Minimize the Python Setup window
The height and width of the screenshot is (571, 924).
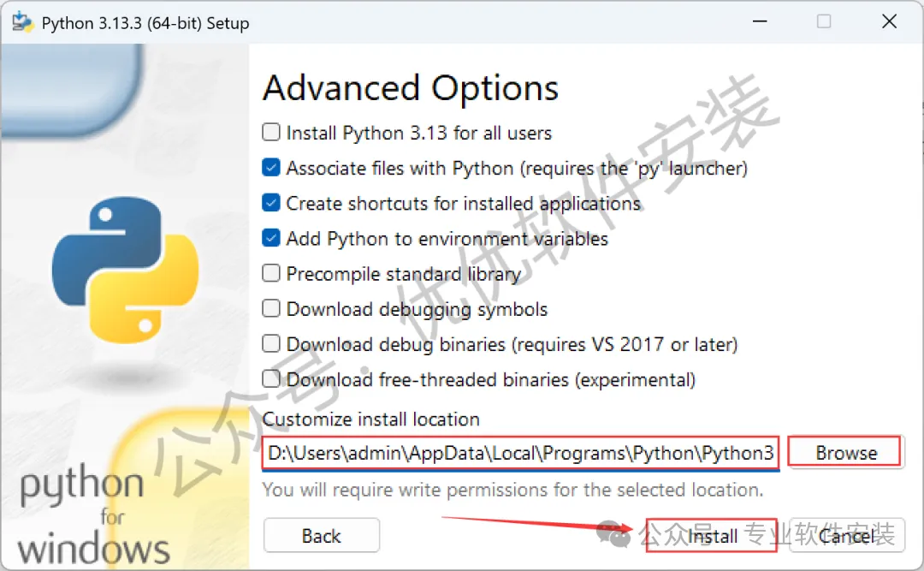760,21
